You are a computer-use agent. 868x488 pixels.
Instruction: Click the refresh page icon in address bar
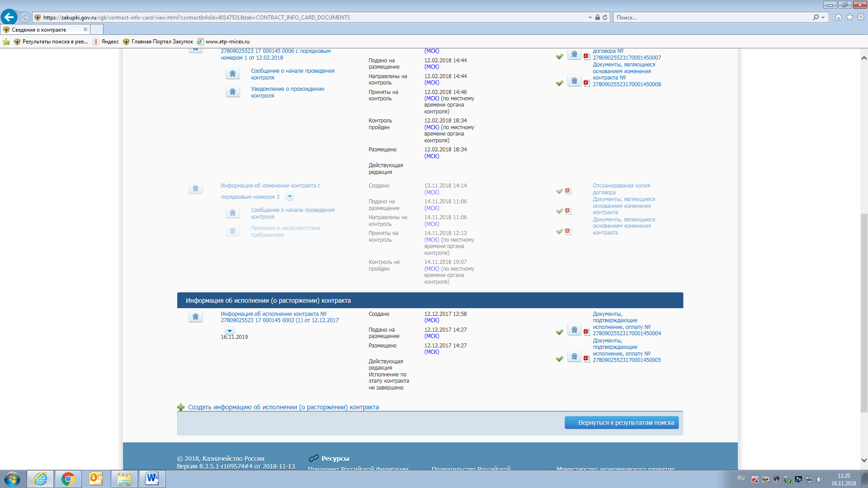tap(605, 17)
